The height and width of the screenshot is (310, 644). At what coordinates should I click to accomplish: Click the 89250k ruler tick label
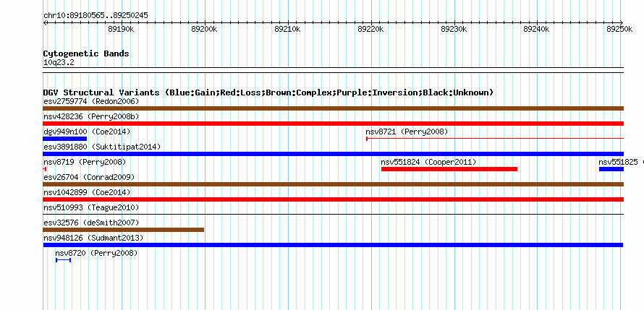(620, 29)
